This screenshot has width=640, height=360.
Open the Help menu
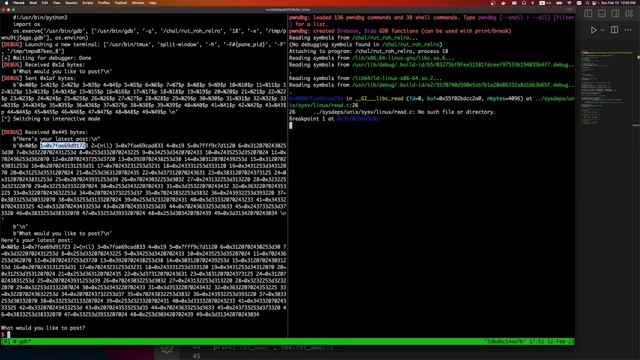pos(153,3)
